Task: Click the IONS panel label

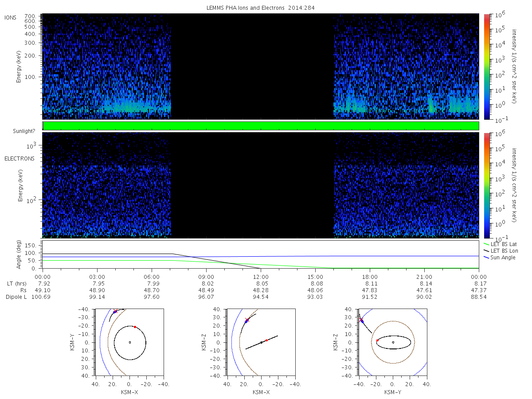Action: point(11,17)
